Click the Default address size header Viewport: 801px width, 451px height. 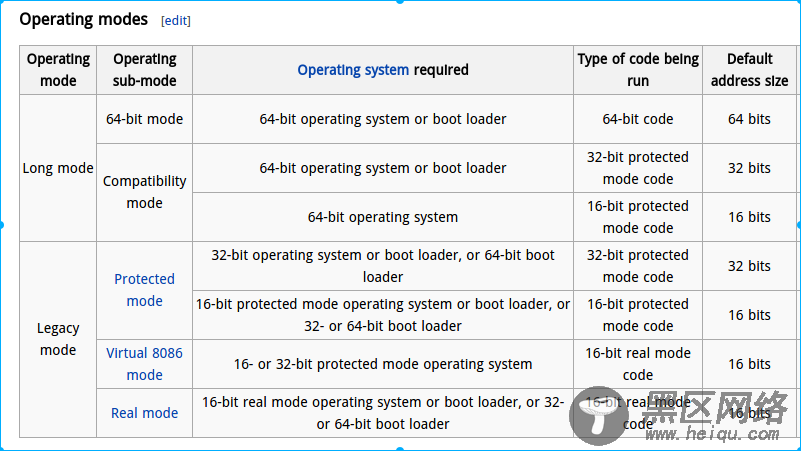click(749, 70)
